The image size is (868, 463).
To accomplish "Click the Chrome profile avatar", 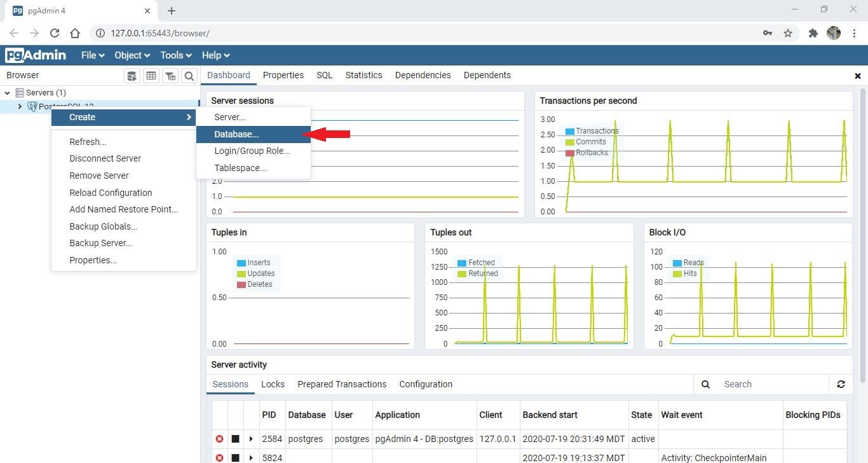I will point(834,33).
